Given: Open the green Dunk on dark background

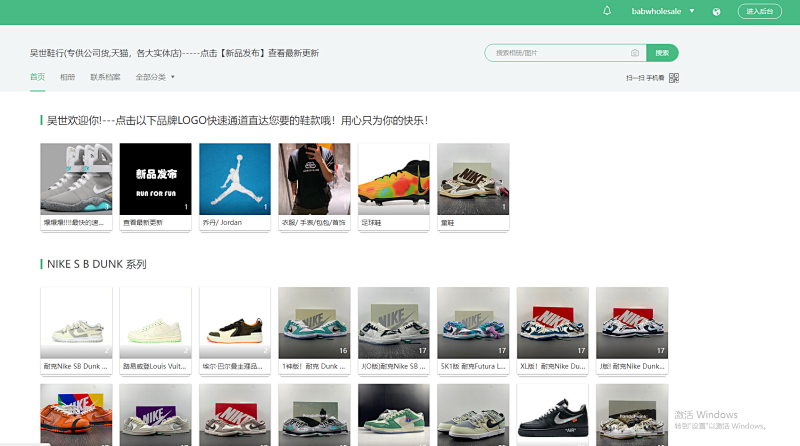Looking at the screenshot, I should click(x=394, y=415).
